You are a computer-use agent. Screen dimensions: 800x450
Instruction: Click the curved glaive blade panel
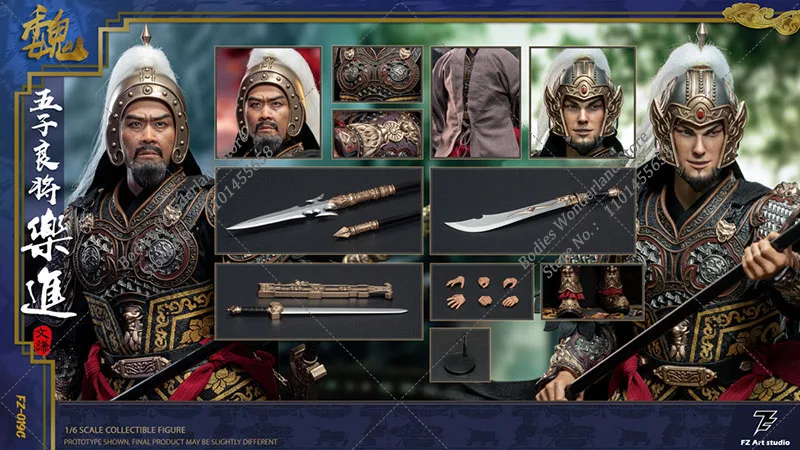point(533,211)
